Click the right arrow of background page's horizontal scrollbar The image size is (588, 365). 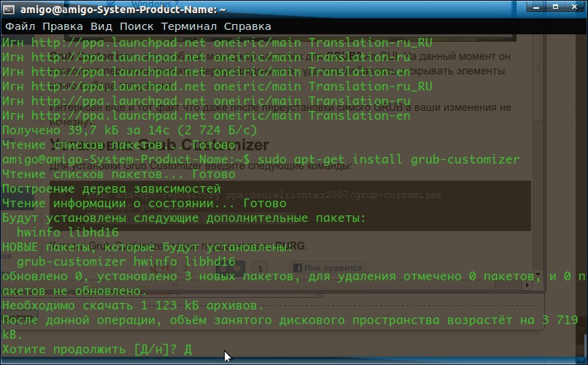pyautogui.click(x=527, y=285)
